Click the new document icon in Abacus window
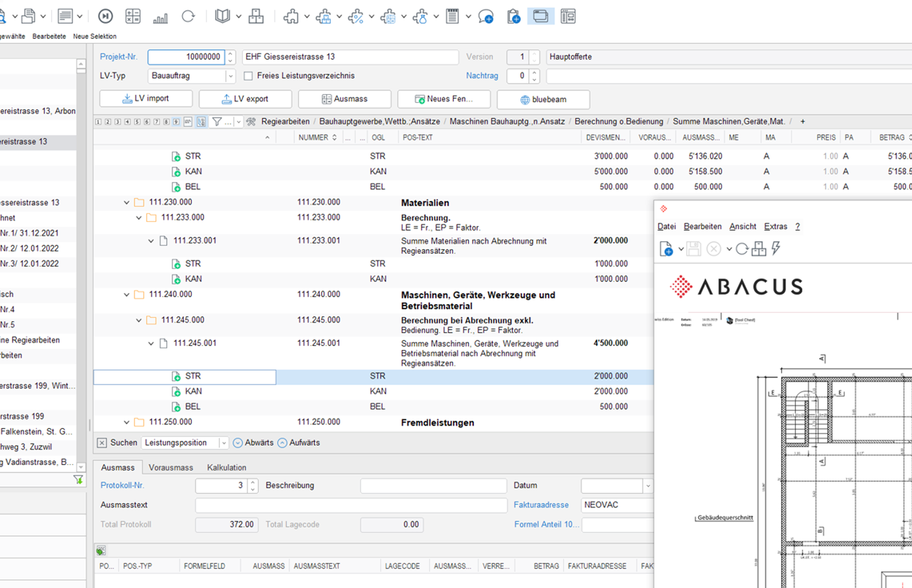 coord(665,249)
